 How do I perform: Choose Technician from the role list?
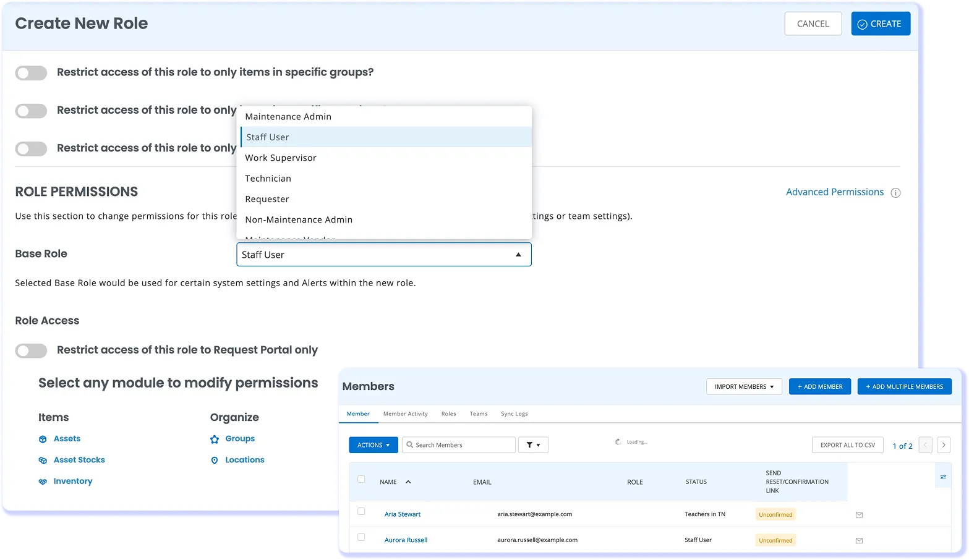click(268, 179)
